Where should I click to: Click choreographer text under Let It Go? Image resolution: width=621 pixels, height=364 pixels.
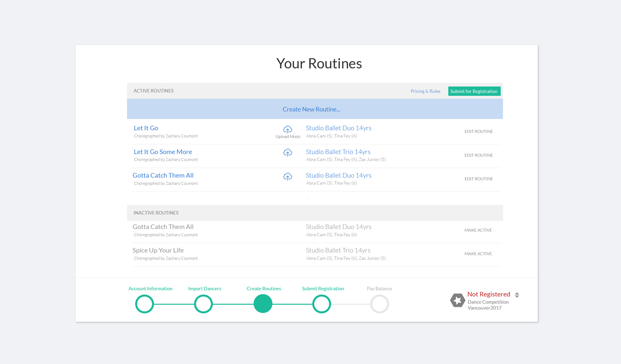(x=166, y=136)
